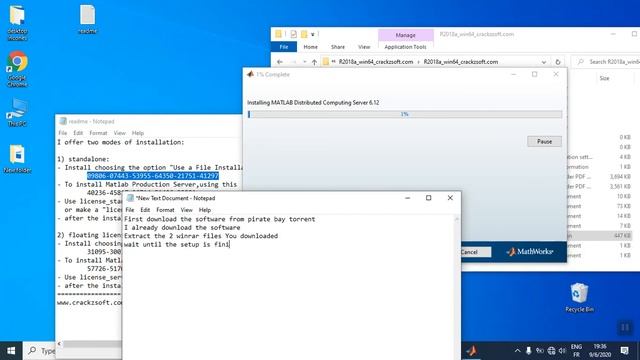Minimize the New Text Document Notepad window

[x=407, y=198]
